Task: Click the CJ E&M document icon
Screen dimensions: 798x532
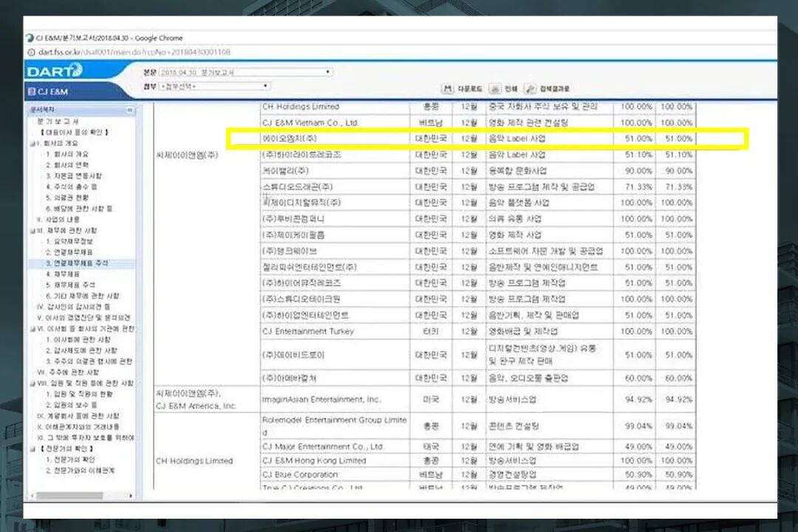Action: pyautogui.click(x=32, y=92)
